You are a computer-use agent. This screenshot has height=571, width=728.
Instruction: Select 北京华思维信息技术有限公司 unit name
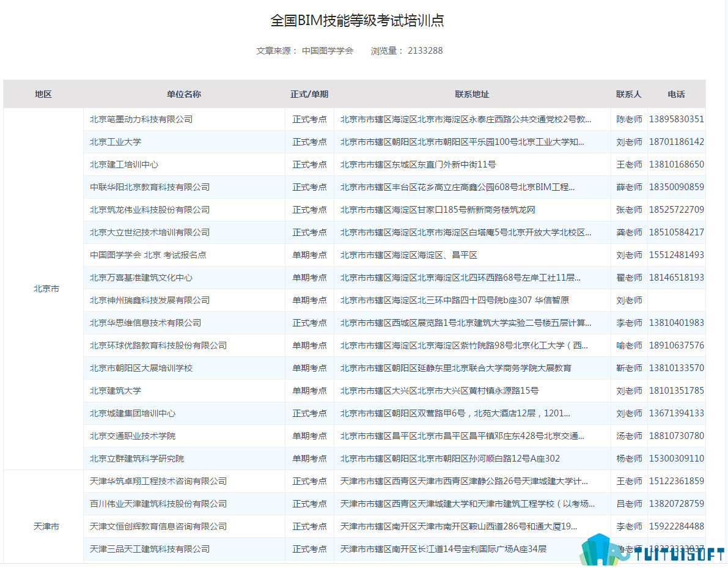[x=145, y=323]
